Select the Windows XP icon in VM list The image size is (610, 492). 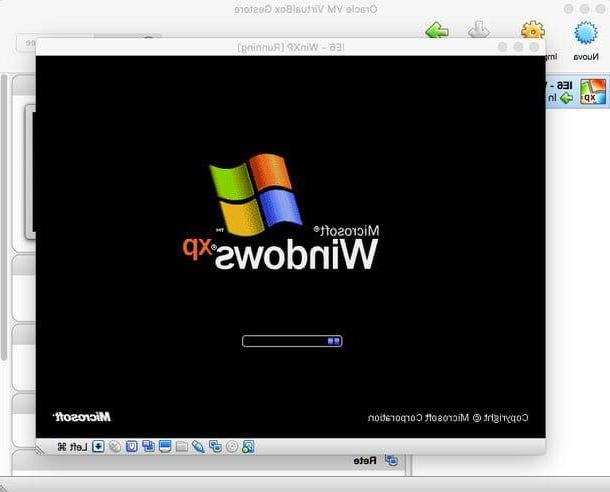pos(593,91)
